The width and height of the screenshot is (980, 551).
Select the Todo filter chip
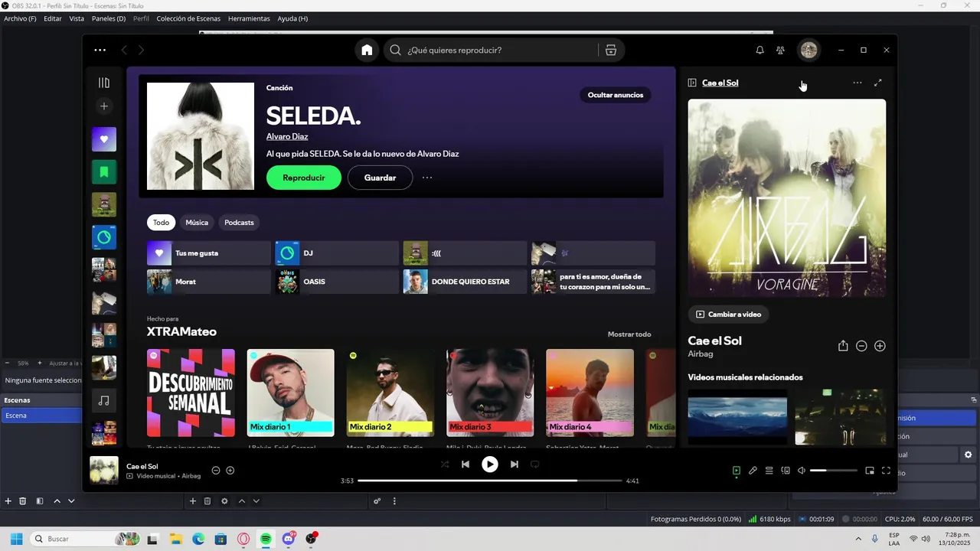click(161, 223)
